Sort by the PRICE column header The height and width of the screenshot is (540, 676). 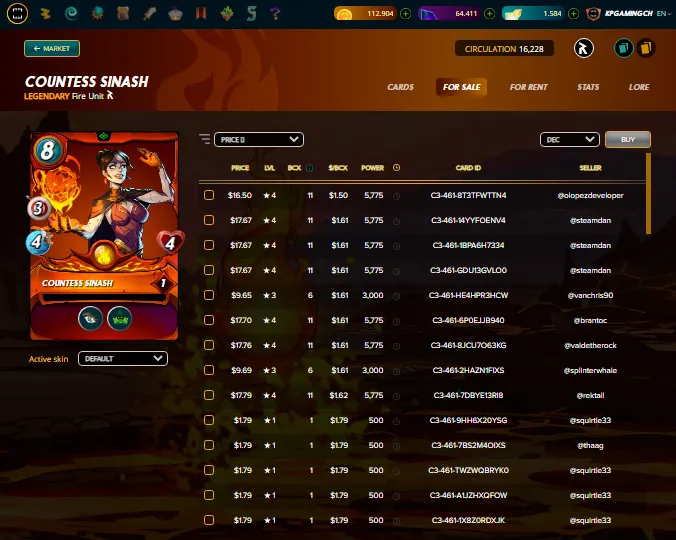click(x=240, y=168)
